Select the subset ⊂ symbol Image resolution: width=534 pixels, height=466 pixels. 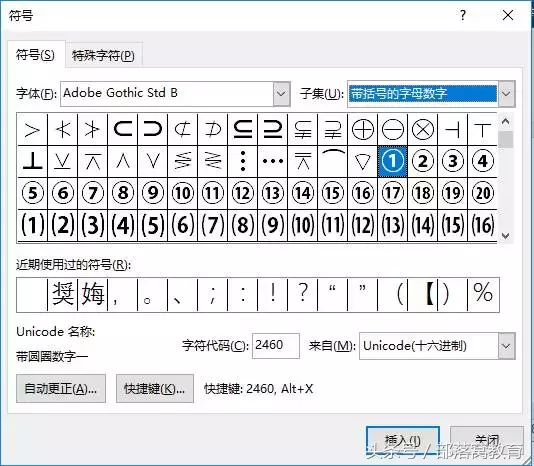[x=123, y=129]
